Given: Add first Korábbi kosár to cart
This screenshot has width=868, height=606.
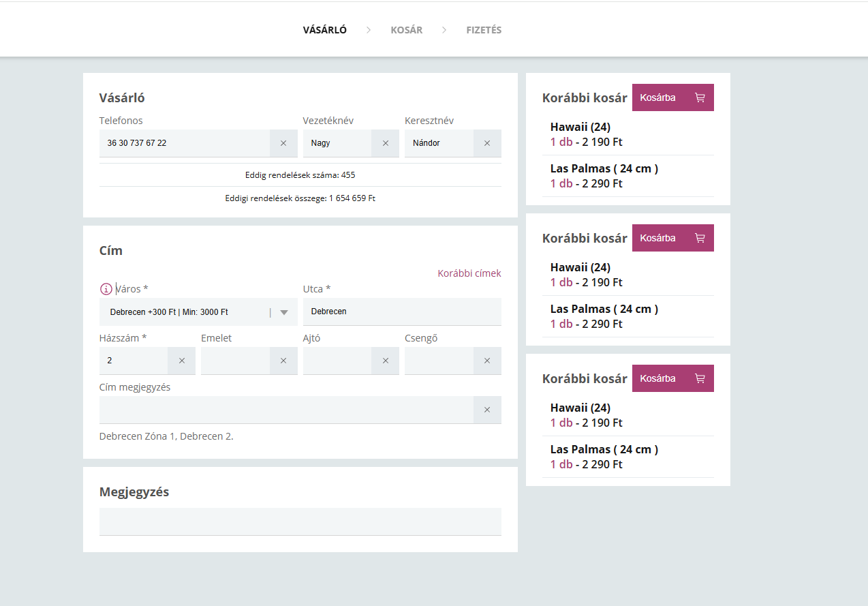Looking at the screenshot, I should (x=672, y=97).
